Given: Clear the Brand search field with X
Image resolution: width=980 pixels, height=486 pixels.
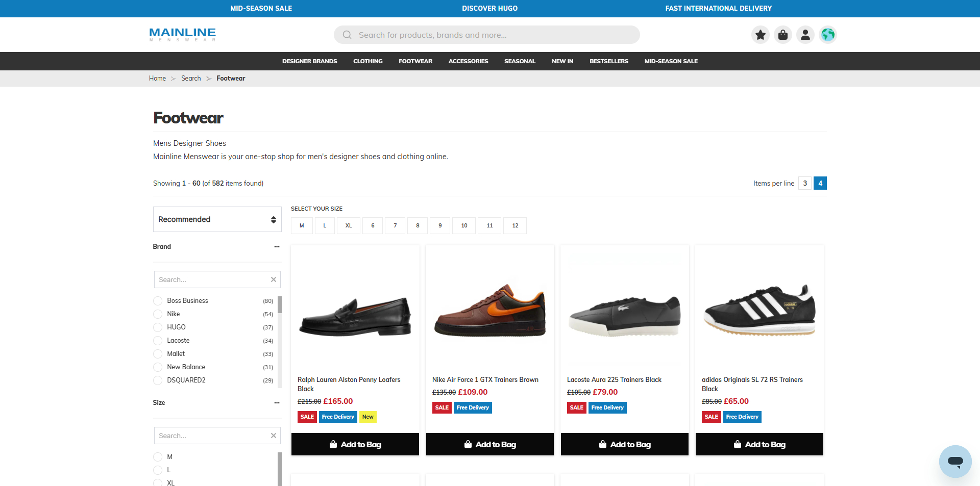Looking at the screenshot, I should tap(274, 279).
